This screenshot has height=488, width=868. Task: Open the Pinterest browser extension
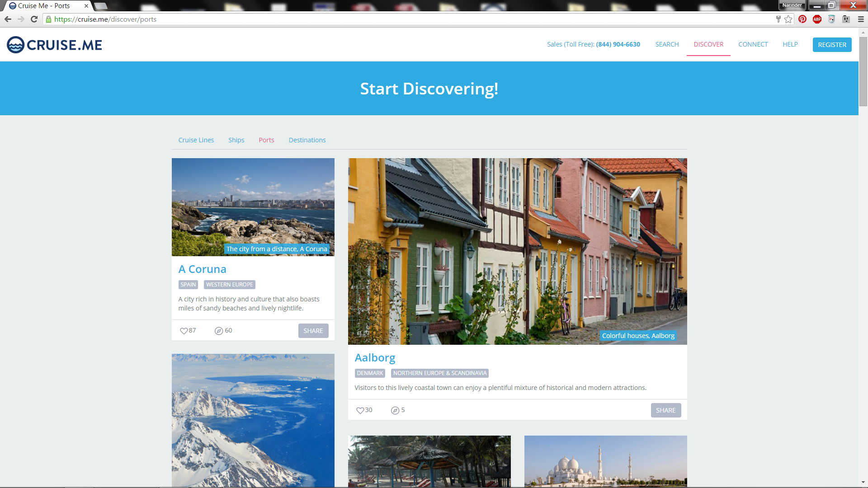coord(802,19)
